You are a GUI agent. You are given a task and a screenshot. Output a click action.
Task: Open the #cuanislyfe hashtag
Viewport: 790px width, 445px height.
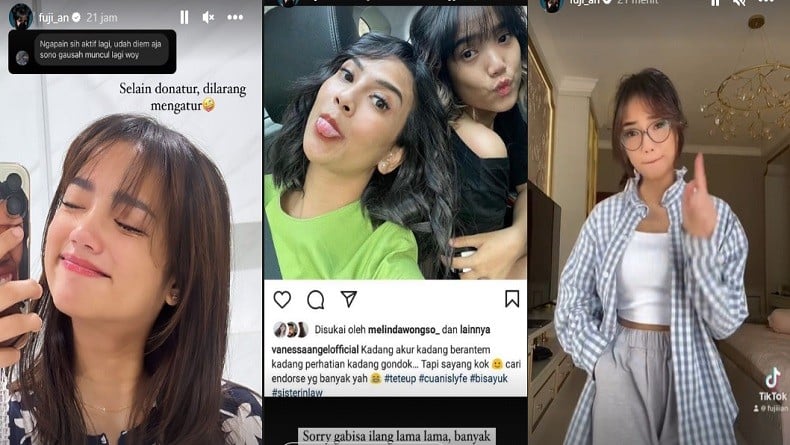443,378
